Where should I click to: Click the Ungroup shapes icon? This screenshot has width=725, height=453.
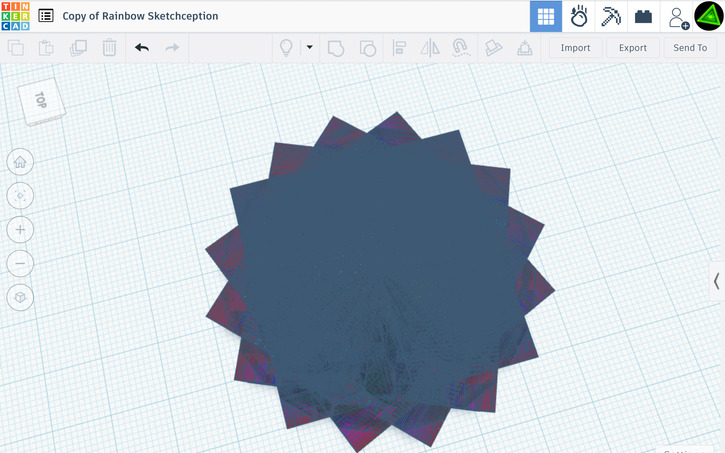click(368, 48)
